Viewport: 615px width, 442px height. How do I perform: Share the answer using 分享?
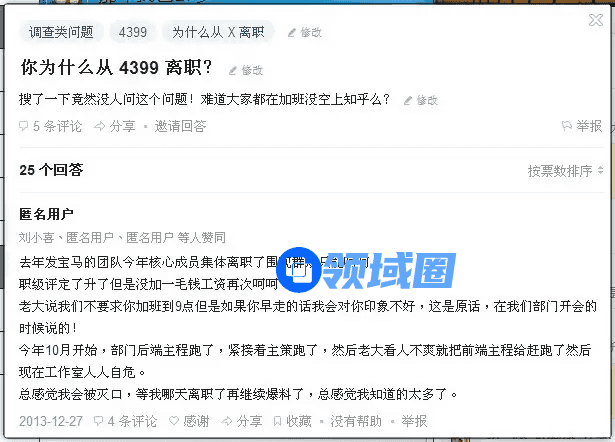click(x=242, y=421)
